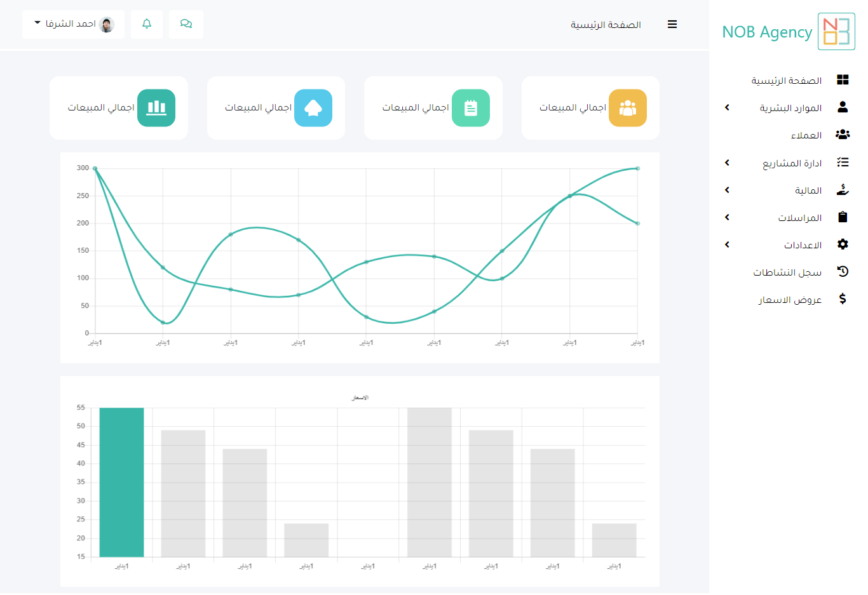Click the الاعدادات gear icon
This screenshot has height=595, width=868.
click(843, 244)
